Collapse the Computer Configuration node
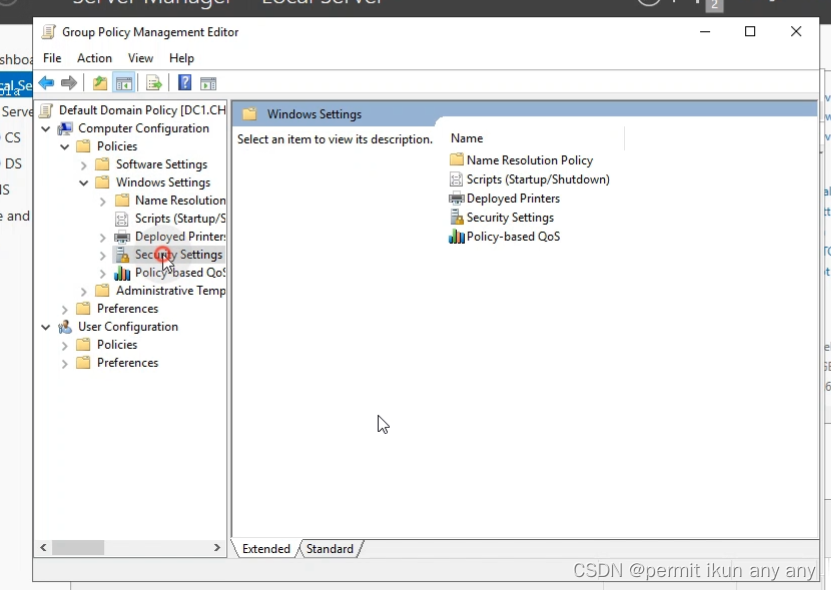Viewport: 831px width, 590px height. tap(46, 129)
